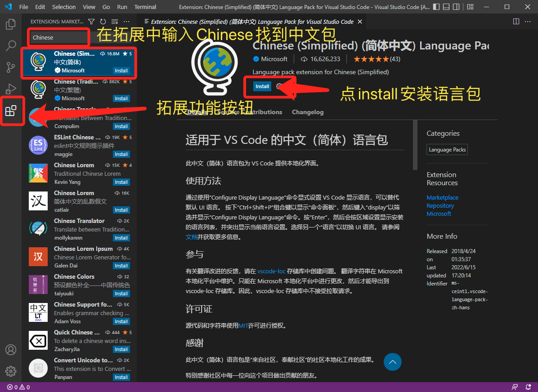
Task: Open the Run menu
Action: 122,7
